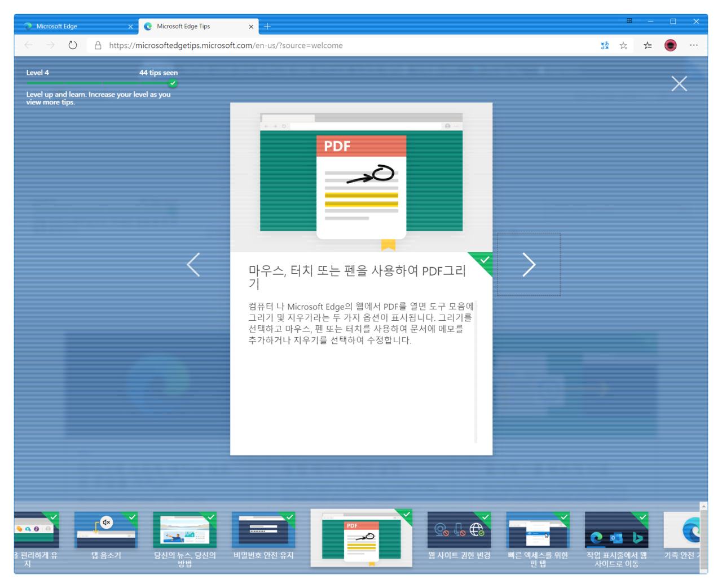Click the 'Level 4' label

tap(37, 73)
